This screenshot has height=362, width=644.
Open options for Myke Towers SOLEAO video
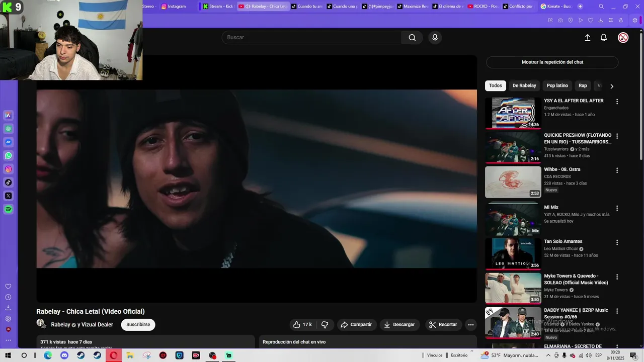coord(617,277)
